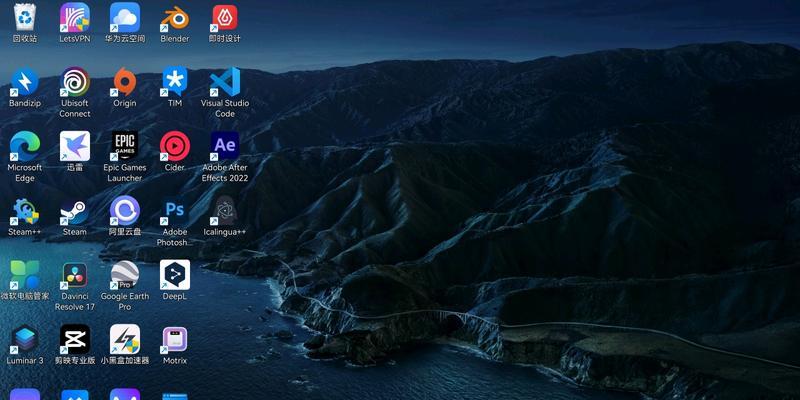Open the 华为云空间 cloud shortcut

[x=125, y=17]
